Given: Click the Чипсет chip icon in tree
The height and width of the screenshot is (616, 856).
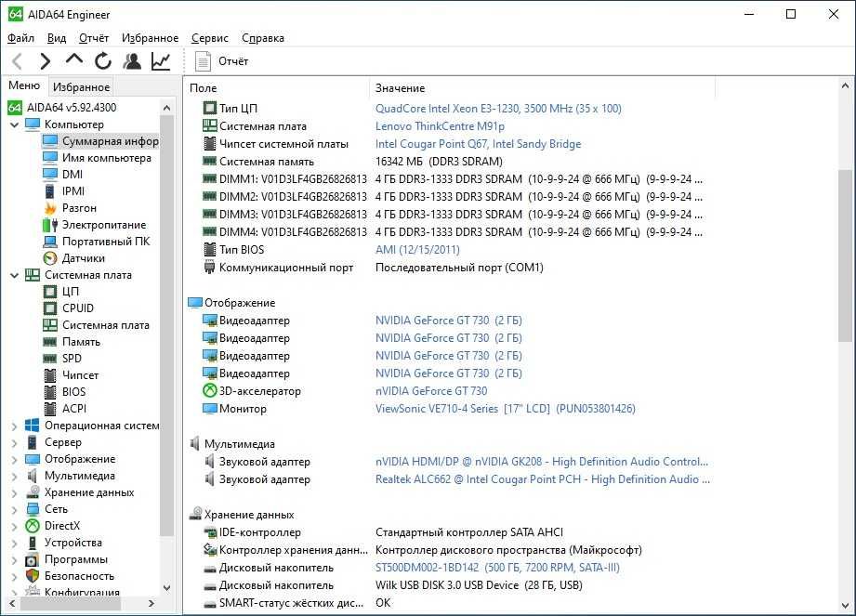Looking at the screenshot, I should pos(49,375).
